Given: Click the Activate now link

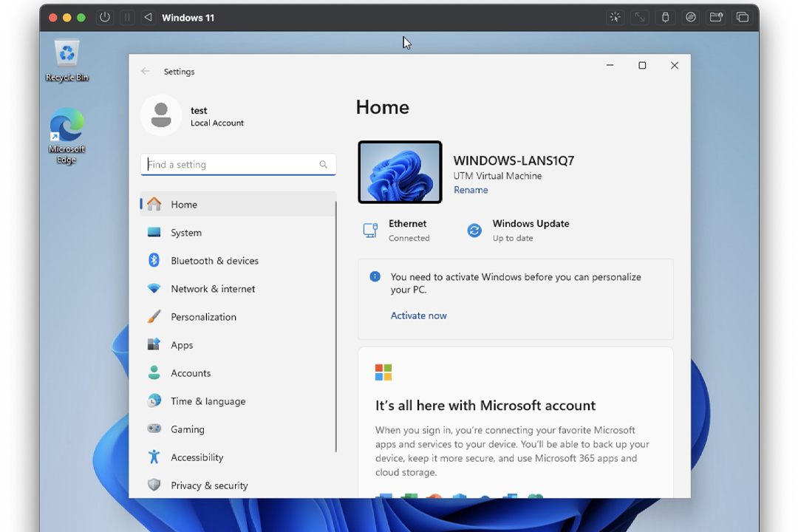Looking at the screenshot, I should click(x=418, y=316).
